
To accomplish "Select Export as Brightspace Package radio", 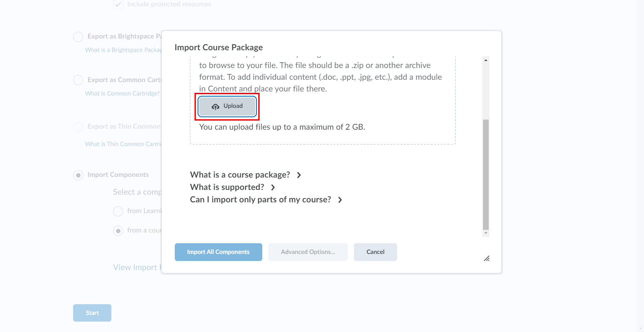I will point(78,37).
